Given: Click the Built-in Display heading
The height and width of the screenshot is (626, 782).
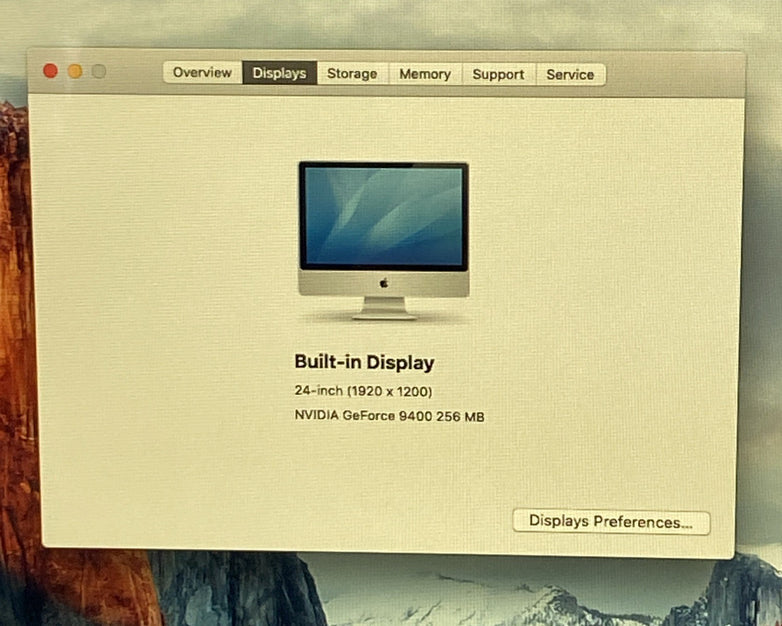Looking at the screenshot, I should click(364, 363).
